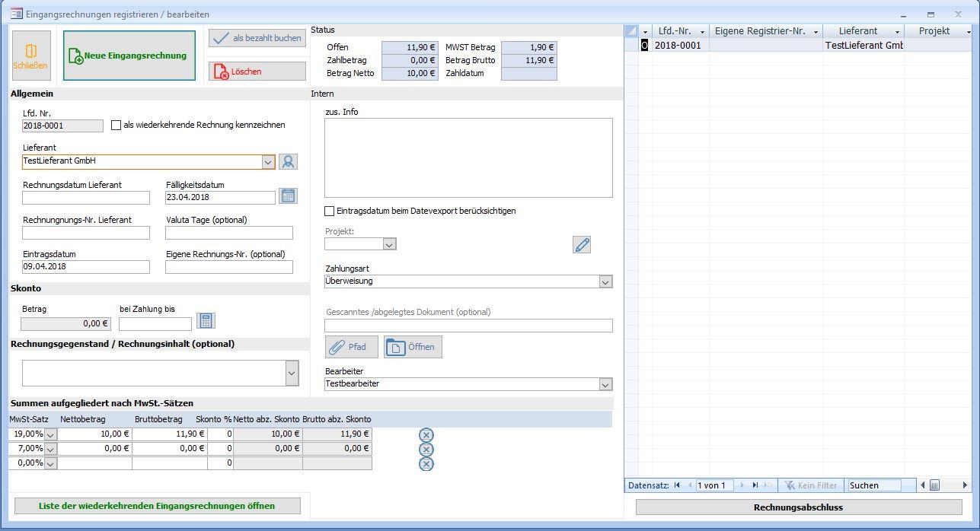Click into Rechnungsdatum Lieferant field
This screenshot has width=980, height=531.
[86, 198]
